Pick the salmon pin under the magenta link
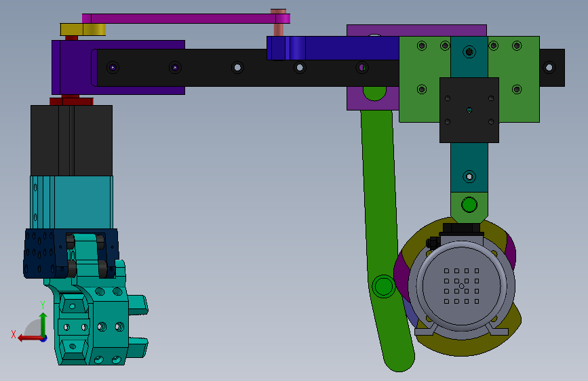 click(x=278, y=30)
